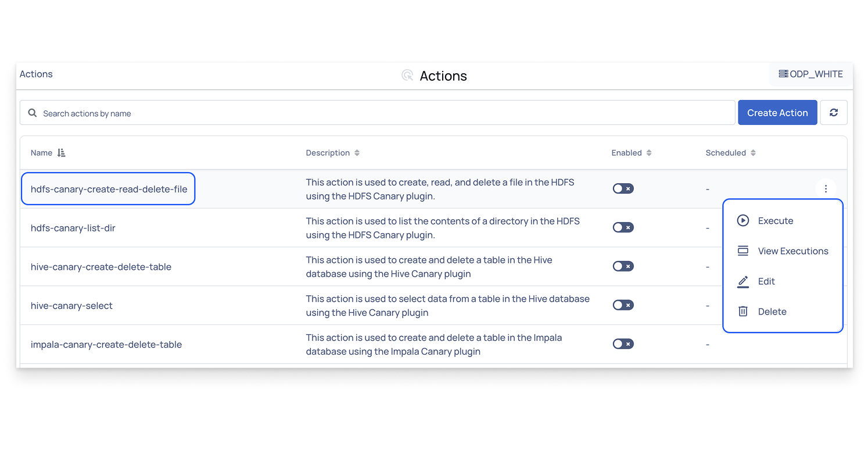Viewport: 868px width, 450px height.
Task: Click the refresh icon beside Create Action
Action: (833, 113)
